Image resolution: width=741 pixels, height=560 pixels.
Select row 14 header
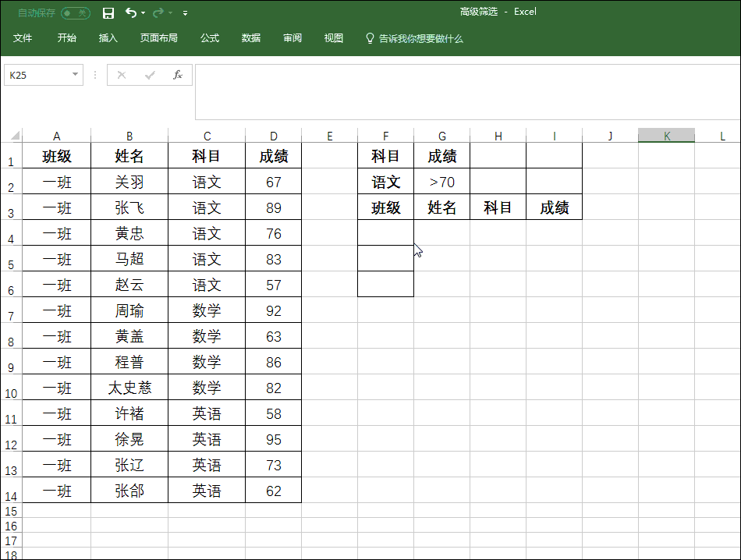tap(11, 491)
